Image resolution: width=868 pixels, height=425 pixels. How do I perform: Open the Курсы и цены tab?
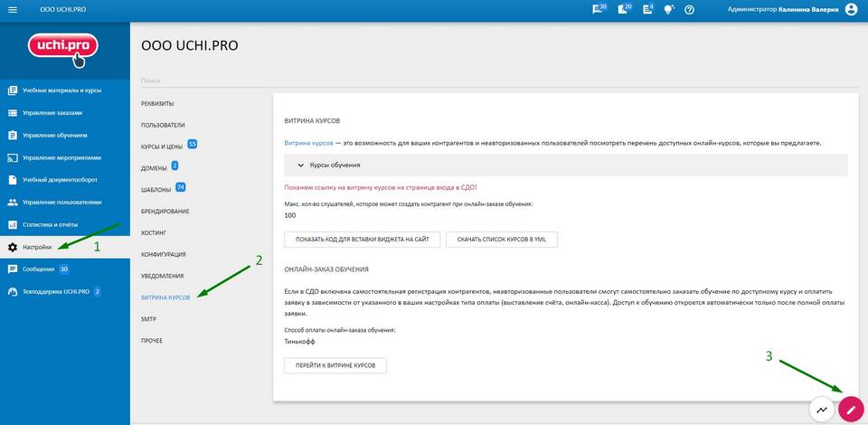coord(163,146)
